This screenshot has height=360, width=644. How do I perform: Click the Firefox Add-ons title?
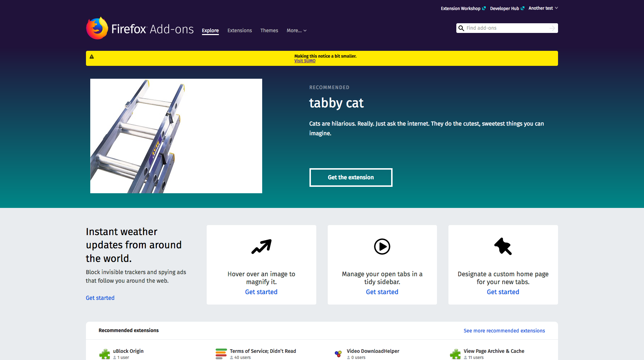point(153,29)
